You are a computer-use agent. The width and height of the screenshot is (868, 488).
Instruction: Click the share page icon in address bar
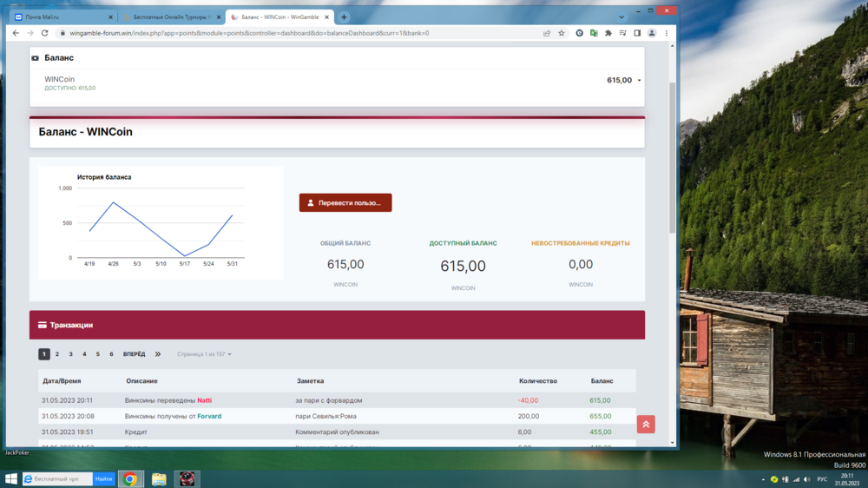tap(547, 33)
